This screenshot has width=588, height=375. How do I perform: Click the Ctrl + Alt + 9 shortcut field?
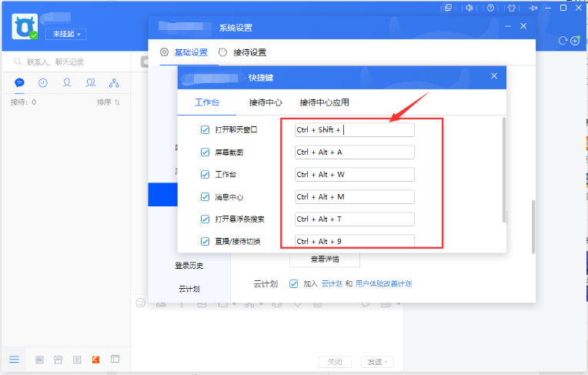(x=354, y=241)
